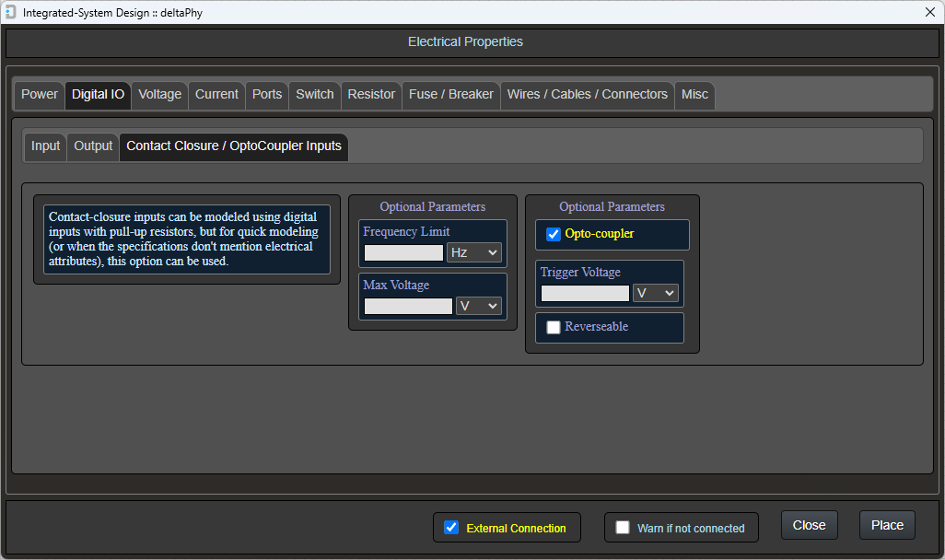Viewport: 945px width, 560px height.
Task: Open the Misc tab
Action: coord(694,94)
